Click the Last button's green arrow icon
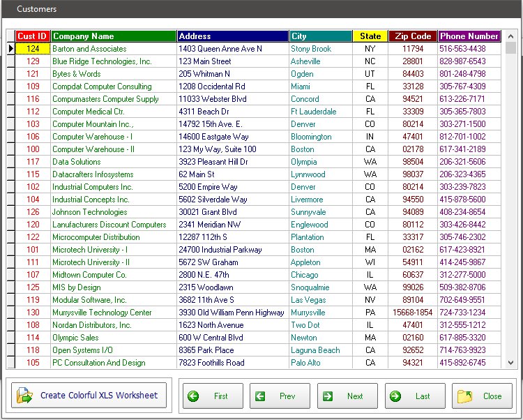This screenshot has width=523, height=420. pos(395,396)
